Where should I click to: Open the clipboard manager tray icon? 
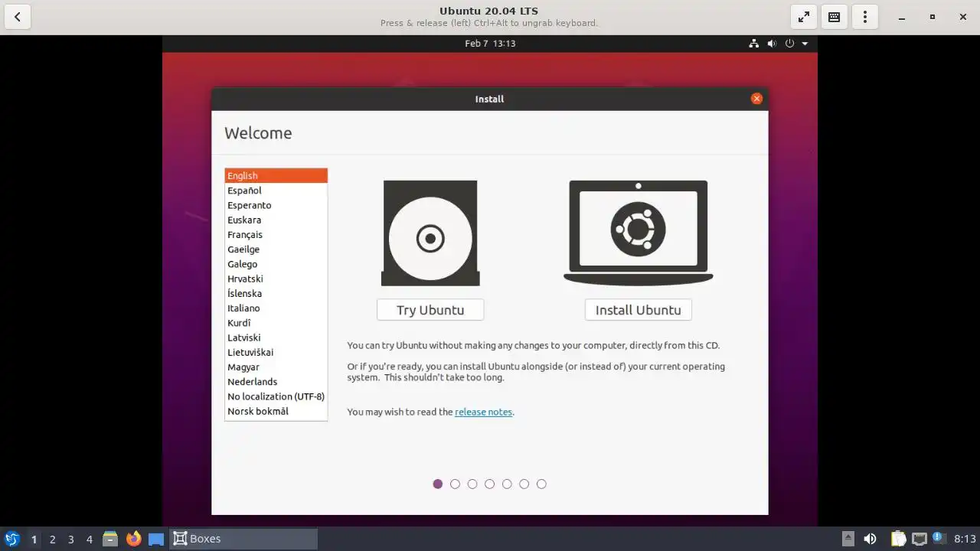pos(898,539)
